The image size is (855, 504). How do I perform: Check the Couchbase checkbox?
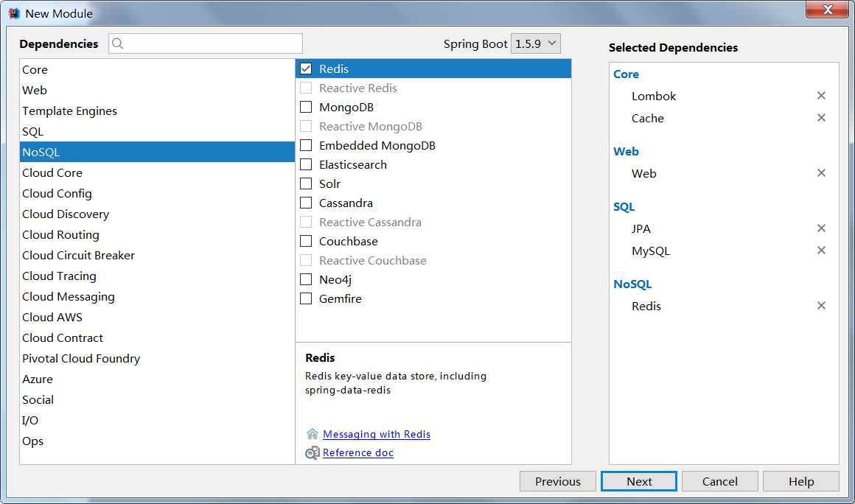pyautogui.click(x=306, y=241)
